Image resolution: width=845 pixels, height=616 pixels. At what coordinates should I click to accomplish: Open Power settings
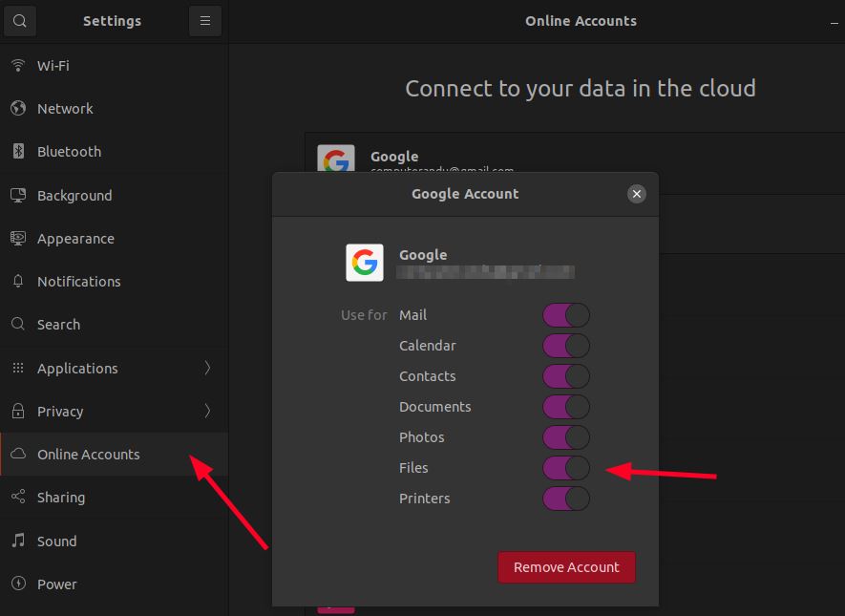pos(114,584)
